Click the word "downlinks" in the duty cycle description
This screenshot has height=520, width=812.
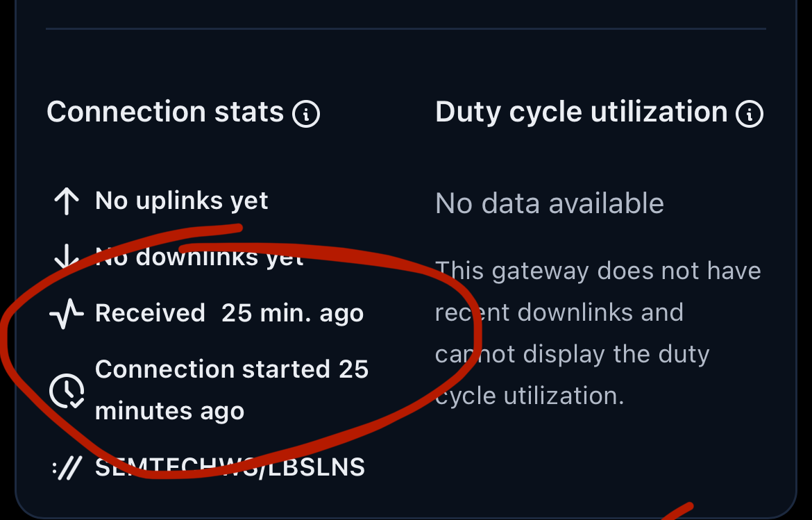(577, 312)
